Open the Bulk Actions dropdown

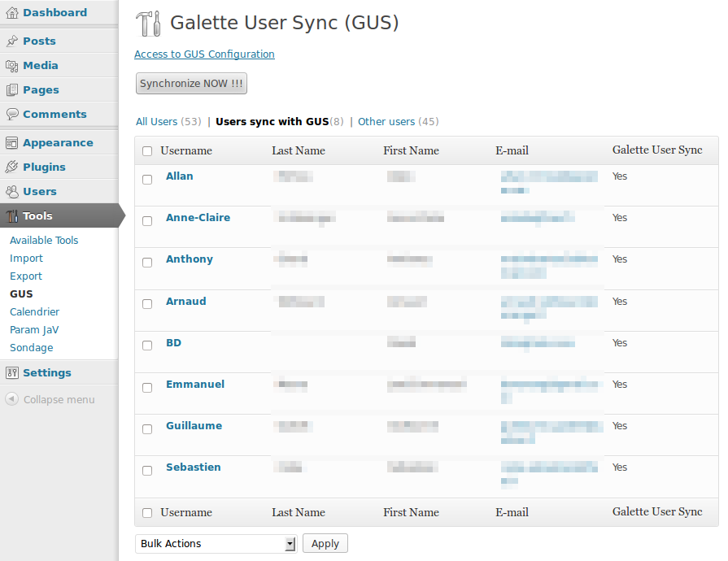coord(216,544)
